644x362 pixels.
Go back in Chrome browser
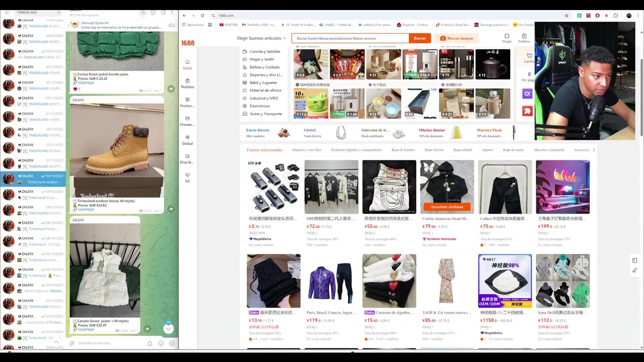[x=184, y=16]
